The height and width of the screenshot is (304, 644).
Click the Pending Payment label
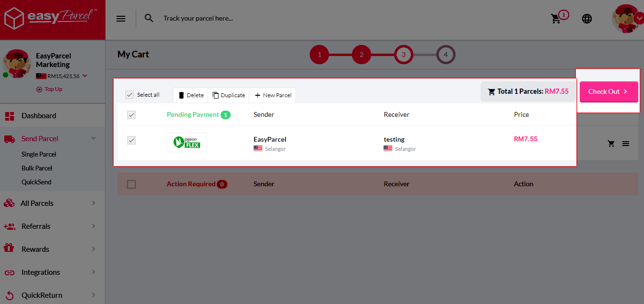point(193,114)
